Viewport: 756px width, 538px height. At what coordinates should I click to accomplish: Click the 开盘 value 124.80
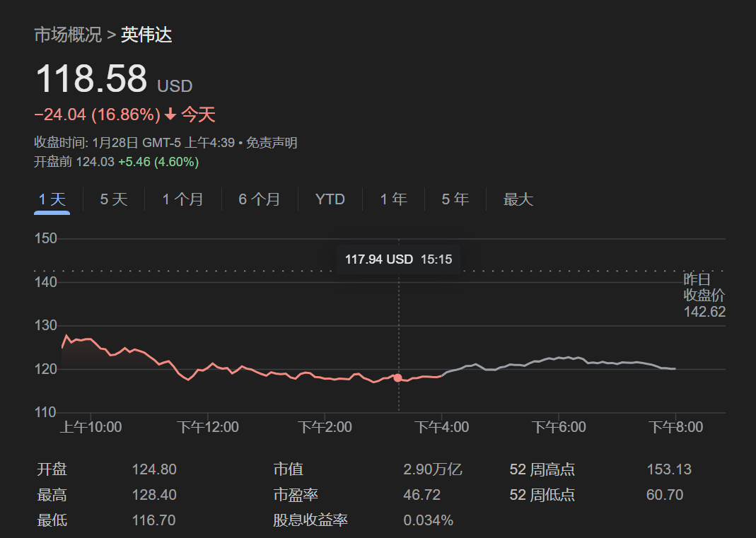[x=154, y=469]
